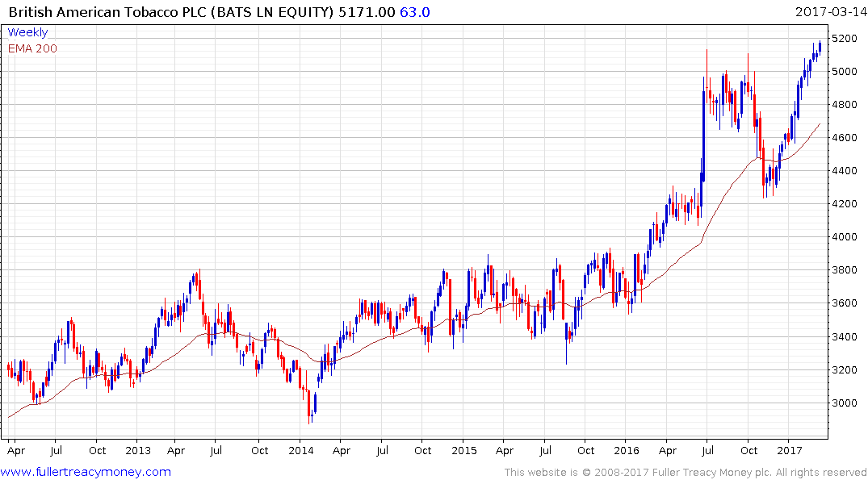Click the blue price change 63.0
This screenshot has width=868, height=484.
click(415, 12)
